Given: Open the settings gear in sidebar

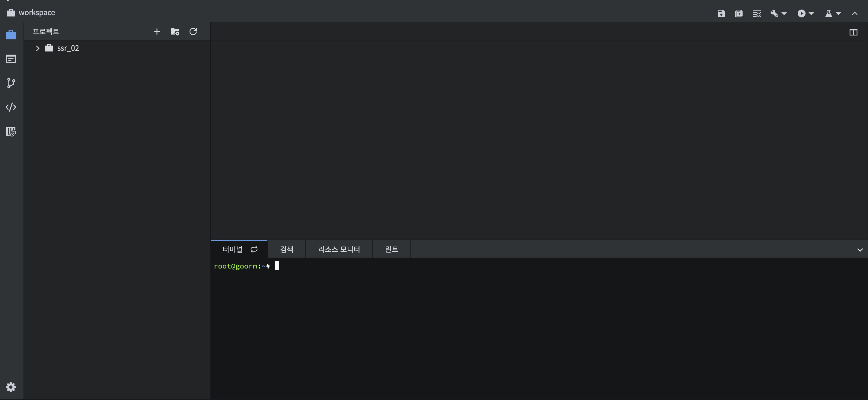Looking at the screenshot, I should coord(11,387).
